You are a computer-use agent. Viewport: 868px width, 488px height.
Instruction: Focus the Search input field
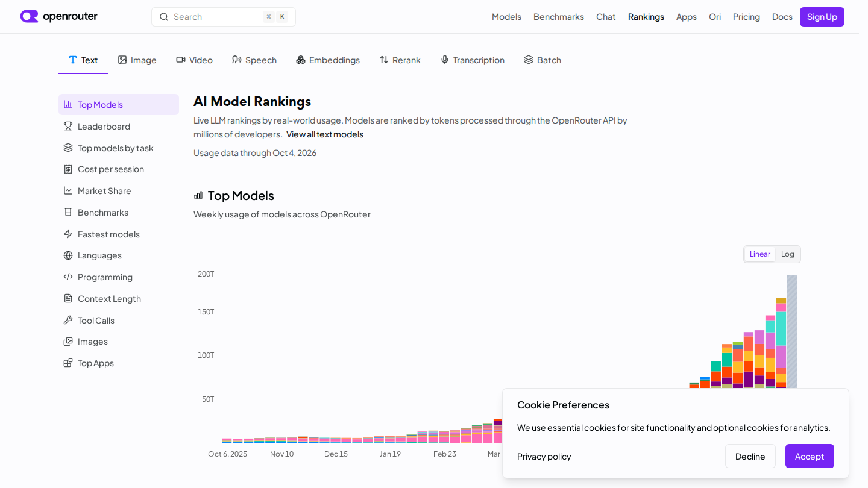pos(224,17)
